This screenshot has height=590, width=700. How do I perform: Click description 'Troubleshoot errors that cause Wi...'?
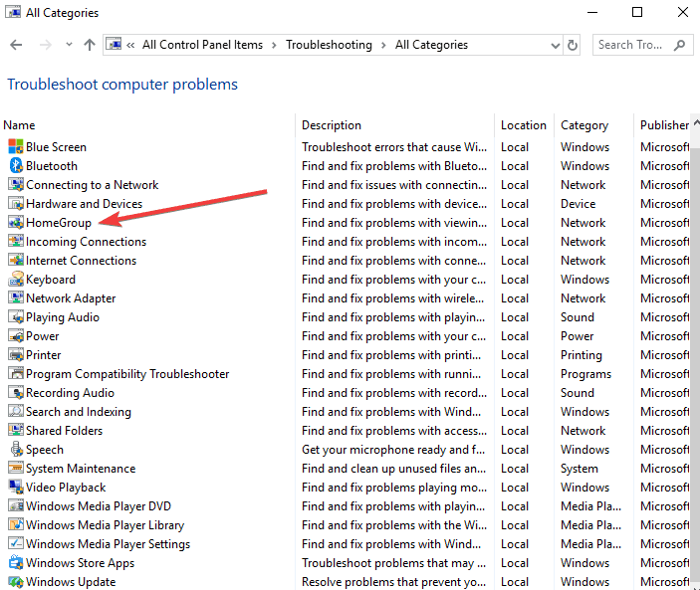394,147
